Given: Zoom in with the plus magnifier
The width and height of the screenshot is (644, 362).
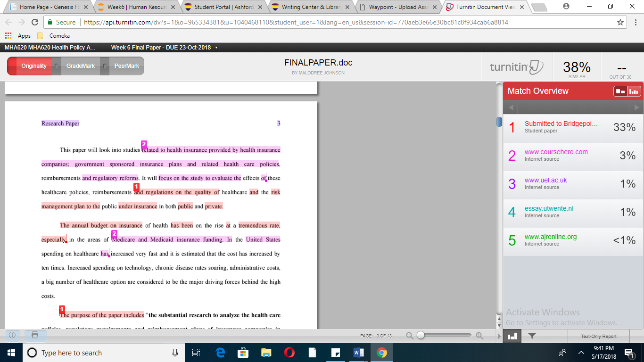Looking at the screenshot, I should [x=479, y=336].
